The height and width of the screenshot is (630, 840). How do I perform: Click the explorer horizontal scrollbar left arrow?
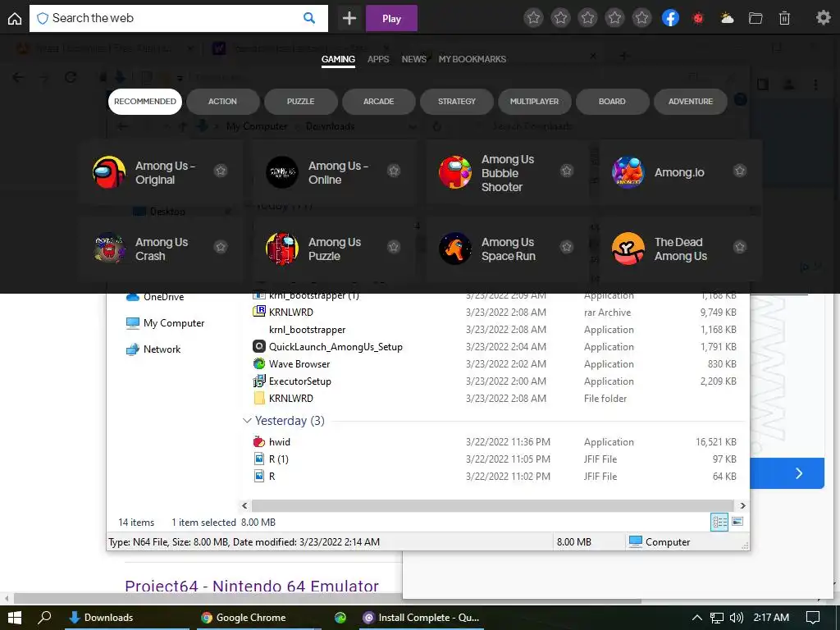pos(244,505)
